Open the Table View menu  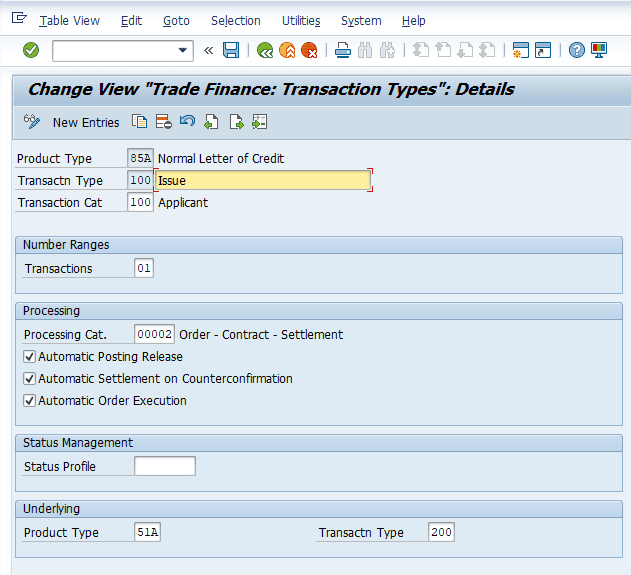[69, 20]
